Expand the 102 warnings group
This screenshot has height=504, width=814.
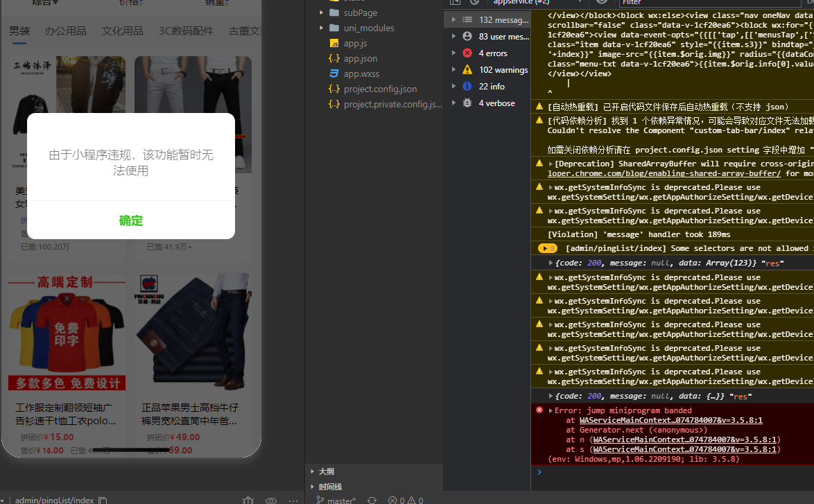(453, 69)
